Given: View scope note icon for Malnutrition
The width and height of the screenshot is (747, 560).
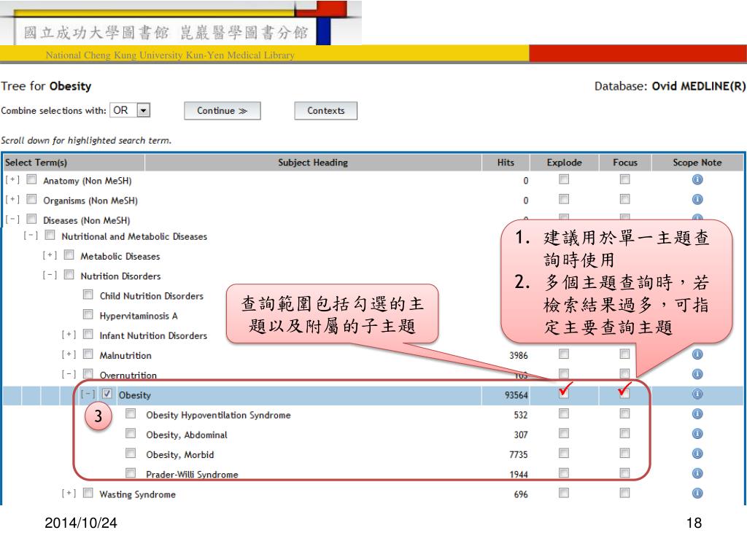Looking at the screenshot, I should click(697, 354).
